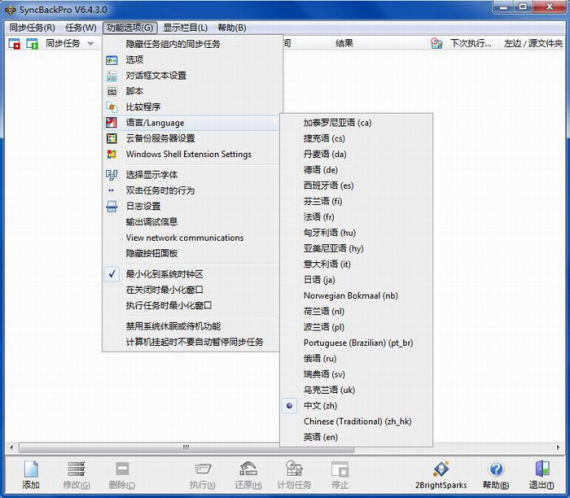Image resolution: width=570 pixels, height=498 pixels.
Task: Click the 脚本 script icon
Action: tap(112, 91)
